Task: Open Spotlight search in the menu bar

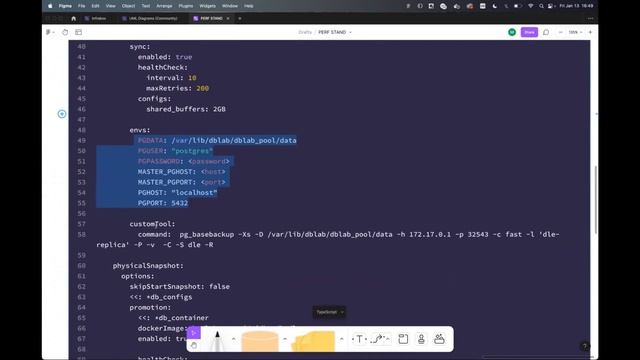Action: (x=541, y=6)
